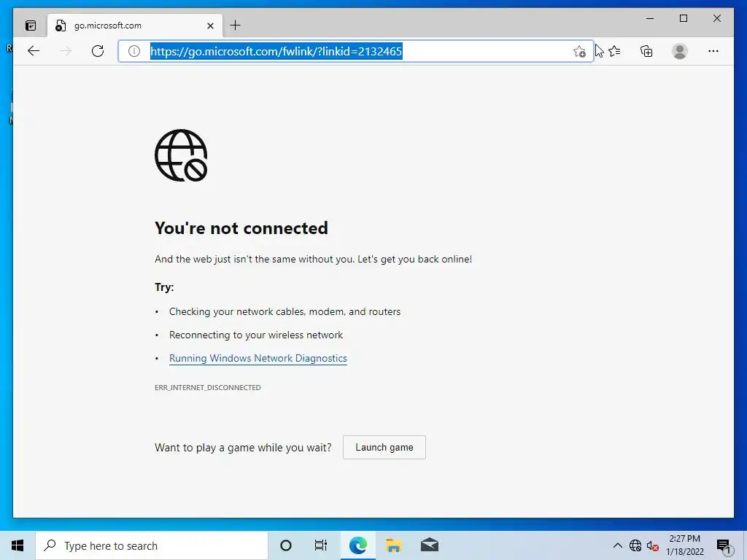Image resolution: width=747 pixels, height=560 pixels.
Task: Open Cortana from the taskbar
Action: [286, 545]
